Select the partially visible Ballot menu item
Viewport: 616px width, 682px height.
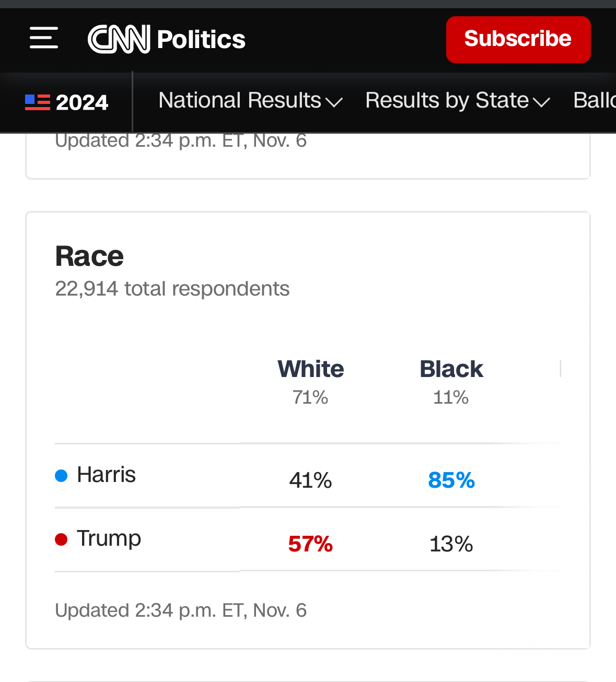click(594, 100)
